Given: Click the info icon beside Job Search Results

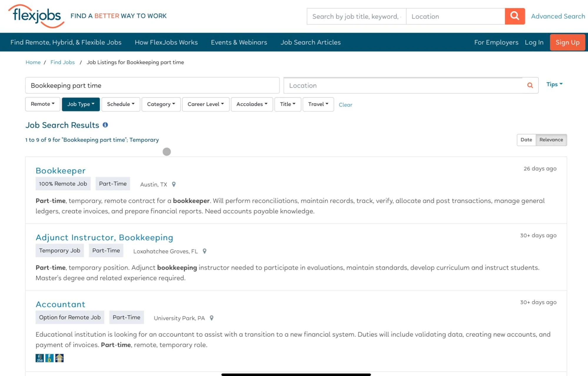Looking at the screenshot, I should (x=105, y=125).
